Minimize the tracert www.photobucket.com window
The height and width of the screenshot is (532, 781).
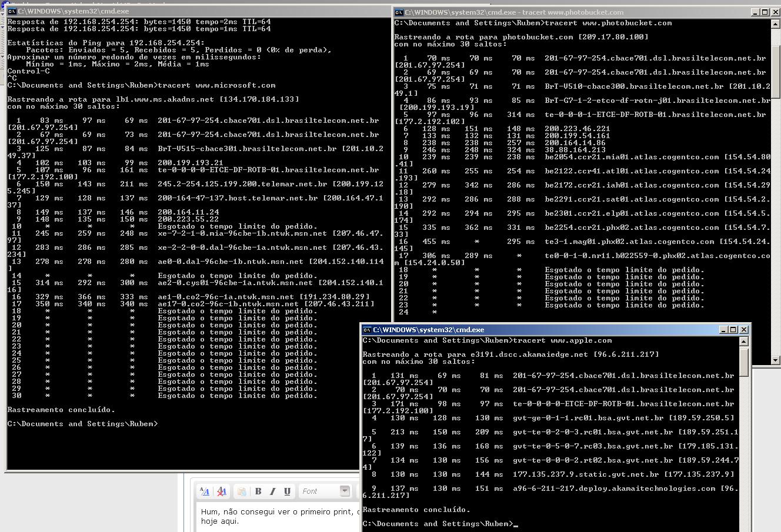755,12
